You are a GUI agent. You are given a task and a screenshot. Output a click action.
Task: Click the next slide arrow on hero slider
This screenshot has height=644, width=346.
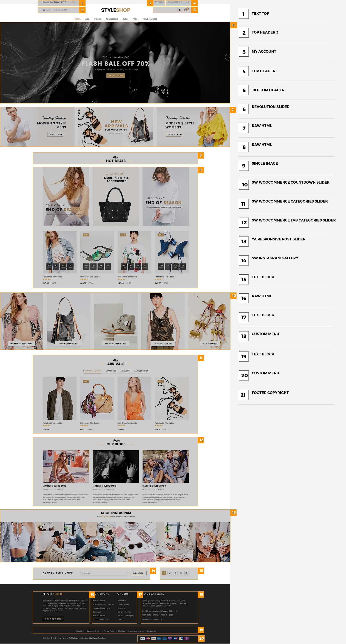[227, 57]
